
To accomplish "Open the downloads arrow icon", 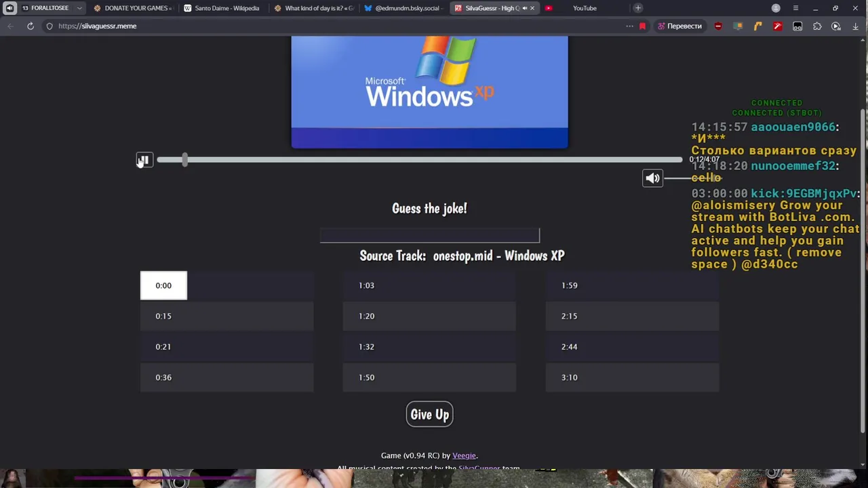I will 856,26.
